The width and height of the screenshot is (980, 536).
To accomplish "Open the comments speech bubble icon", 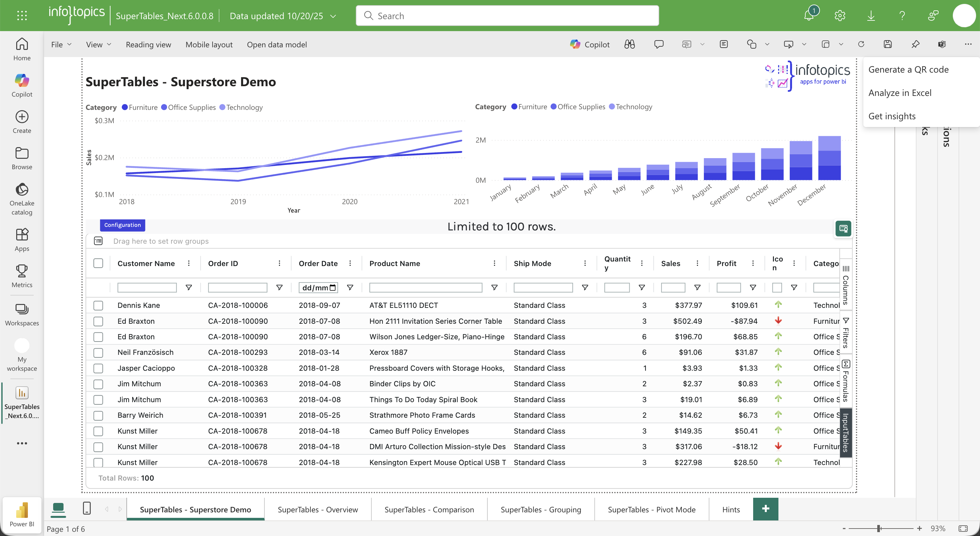I will click(x=659, y=44).
